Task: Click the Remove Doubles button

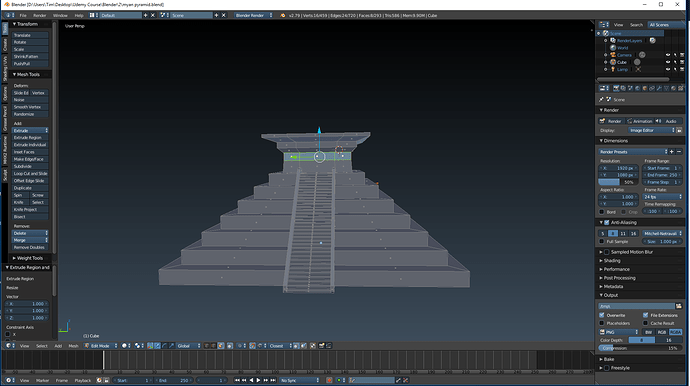Action: [29, 247]
